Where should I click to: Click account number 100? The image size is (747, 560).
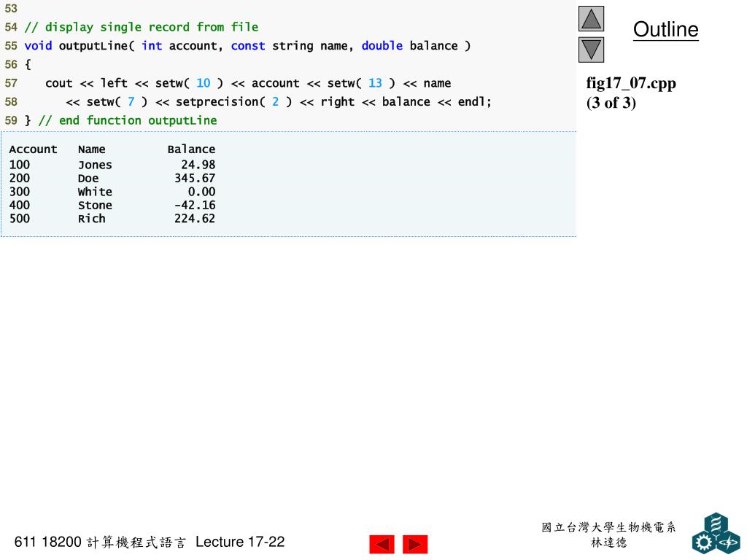tap(20, 165)
